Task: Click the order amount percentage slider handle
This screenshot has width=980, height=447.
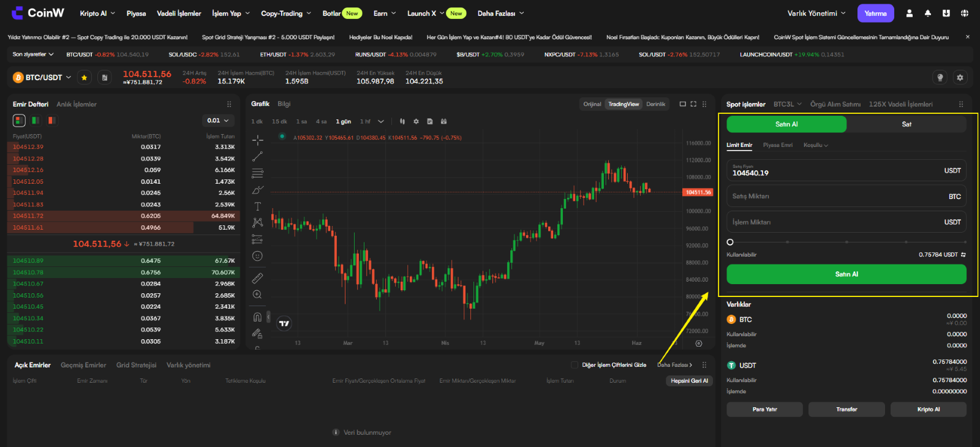Action: click(730, 242)
